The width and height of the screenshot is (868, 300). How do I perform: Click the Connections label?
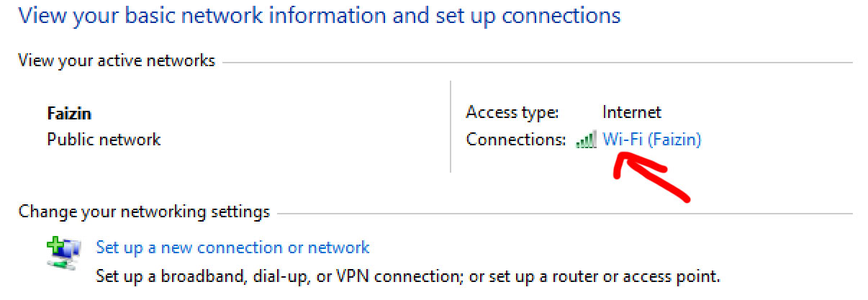point(516,140)
